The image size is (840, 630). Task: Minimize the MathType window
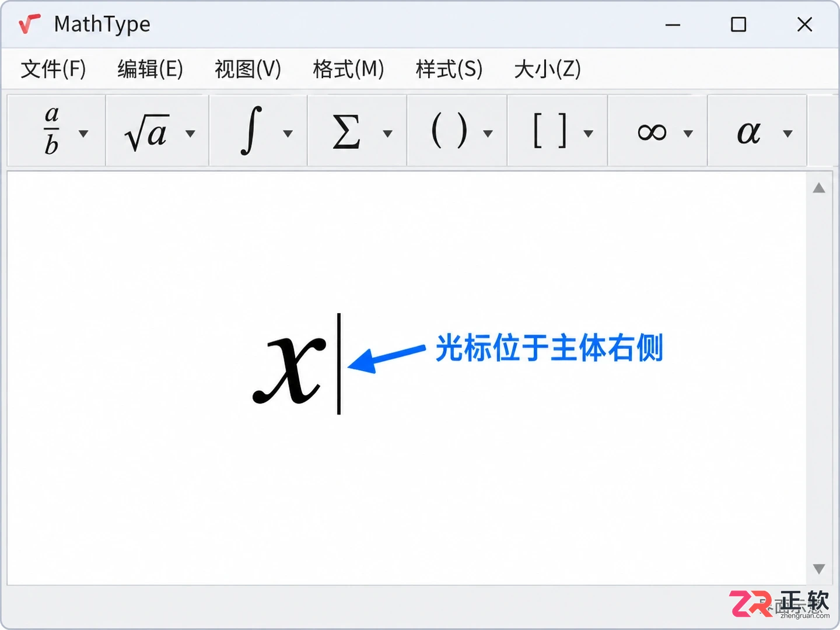pyautogui.click(x=673, y=24)
